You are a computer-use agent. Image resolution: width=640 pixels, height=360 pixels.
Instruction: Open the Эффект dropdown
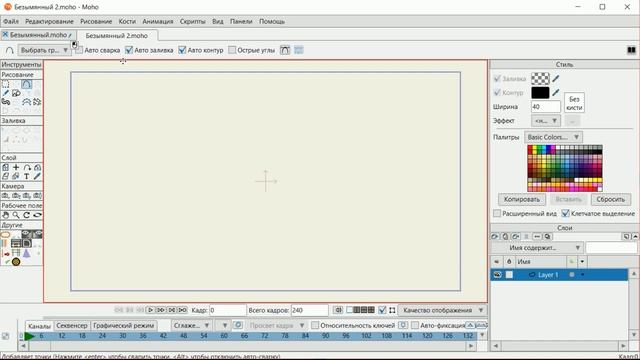546,121
